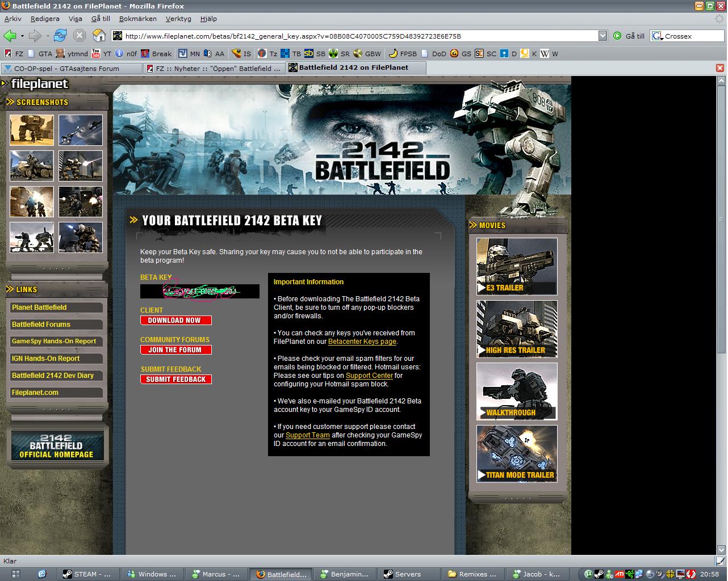The width and height of the screenshot is (728, 581).
Task: Click the grayed forward arrow button
Action: 35,36
